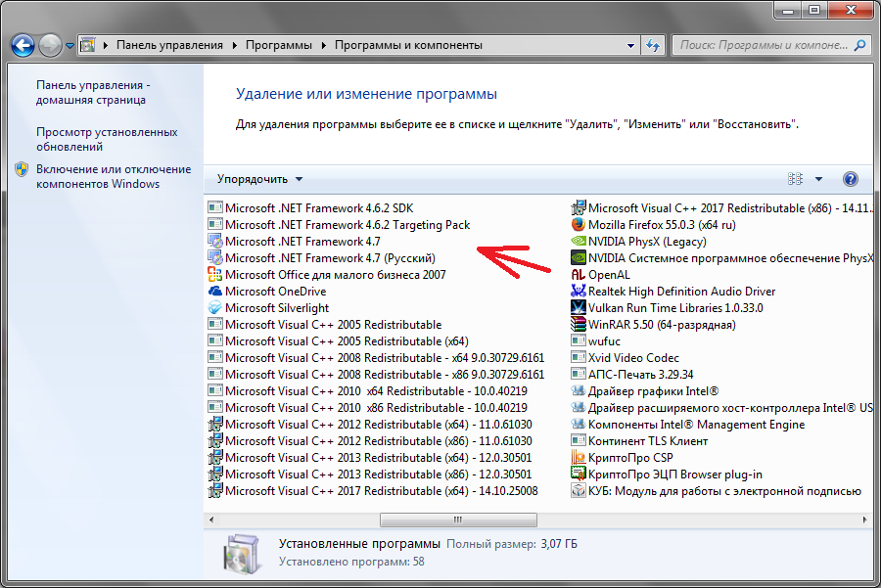Click the 'Драйвер графики Intel®' icon
This screenshot has height=588, width=881.
pos(579,391)
